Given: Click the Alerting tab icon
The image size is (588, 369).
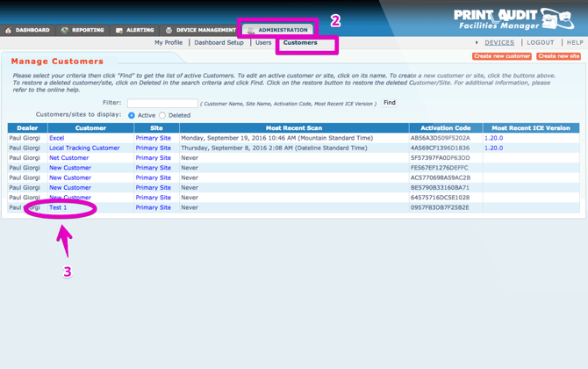Looking at the screenshot, I should click(x=119, y=30).
